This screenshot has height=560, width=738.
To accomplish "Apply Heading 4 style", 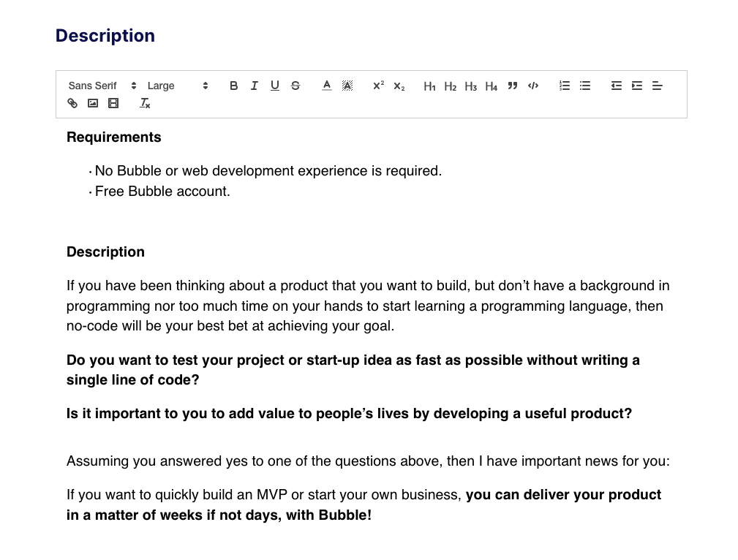I will (492, 86).
